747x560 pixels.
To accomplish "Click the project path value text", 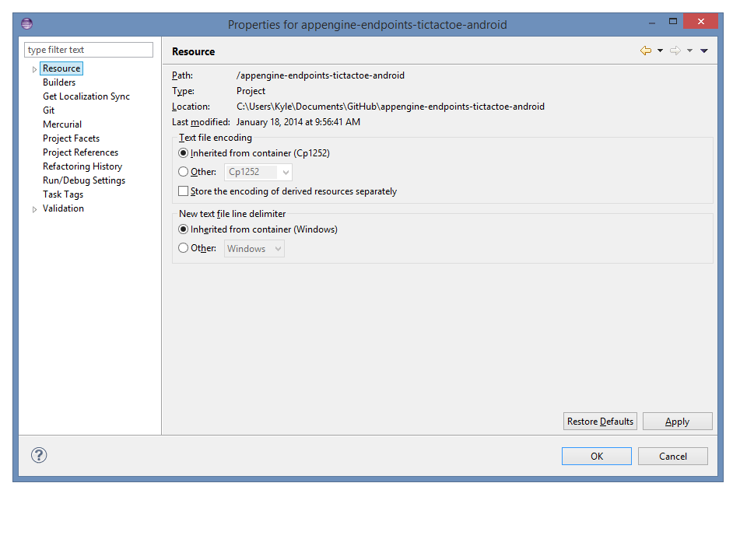I will click(321, 75).
